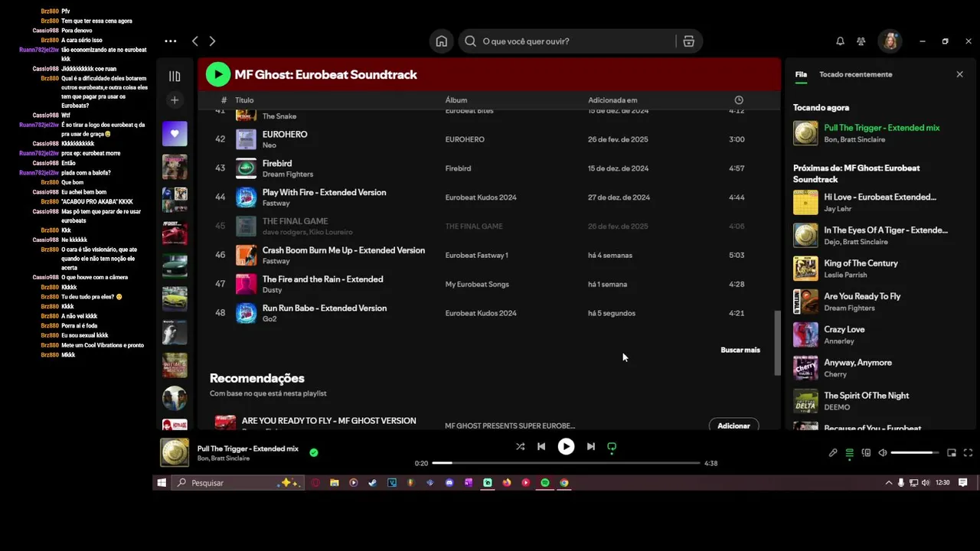Click the Pesquisar taskbar search box
Image resolution: width=980 pixels, height=551 pixels.
coord(237,483)
